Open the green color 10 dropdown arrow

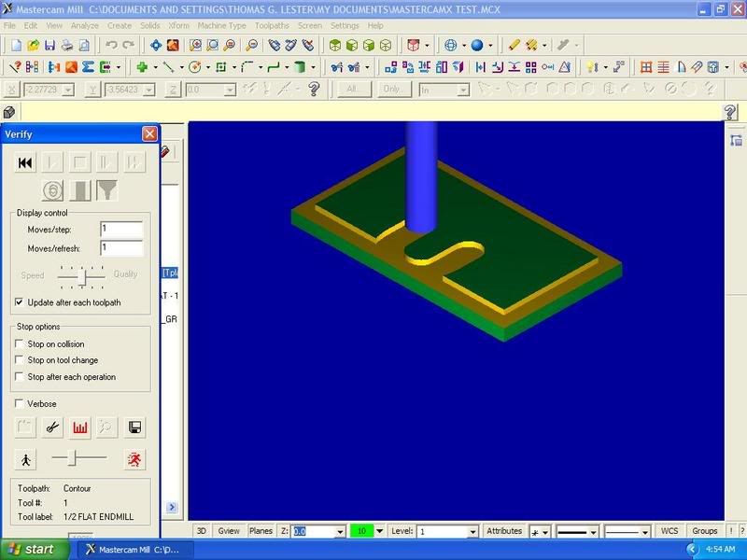(380, 531)
